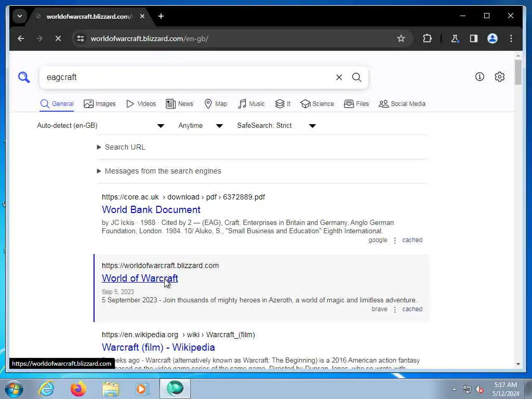Viewport: 532px width, 399px height.
Task: Switch to the Map search tab
Action: coord(216,104)
